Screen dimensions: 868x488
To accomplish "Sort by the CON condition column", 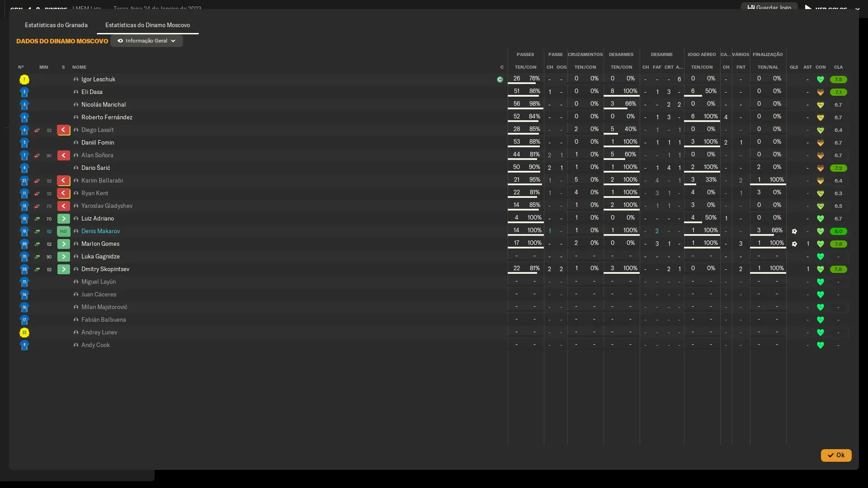I will pyautogui.click(x=821, y=67).
